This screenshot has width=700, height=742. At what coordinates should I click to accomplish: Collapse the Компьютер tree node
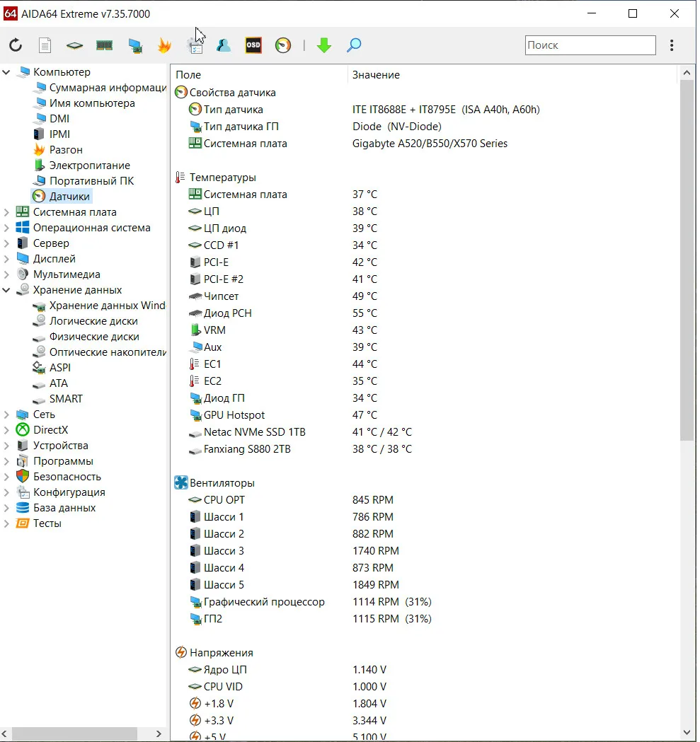7,72
